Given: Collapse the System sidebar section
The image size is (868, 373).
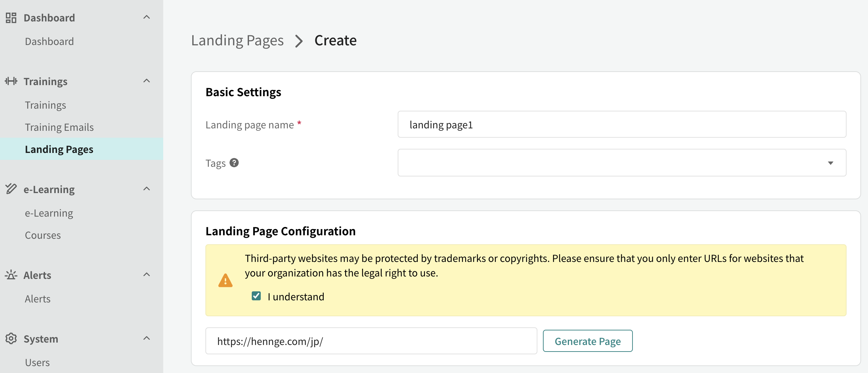Looking at the screenshot, I should (x=147, y=338).
